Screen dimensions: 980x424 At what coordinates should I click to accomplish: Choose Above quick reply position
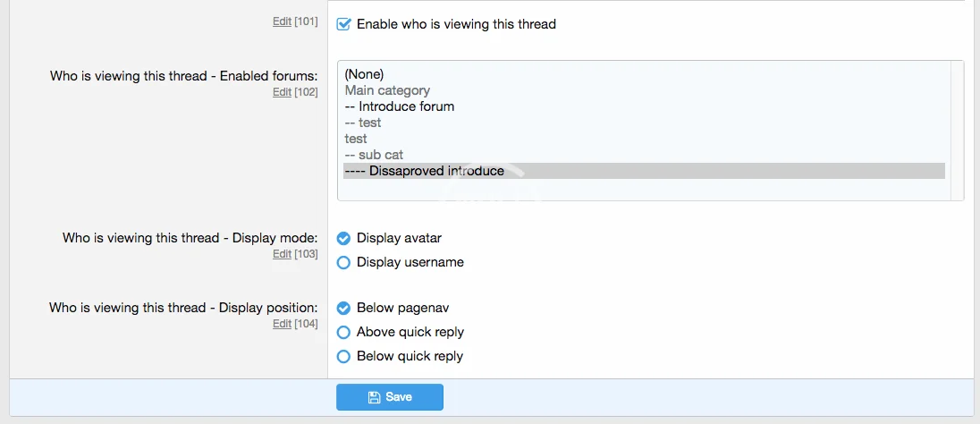tap(343, 332)
